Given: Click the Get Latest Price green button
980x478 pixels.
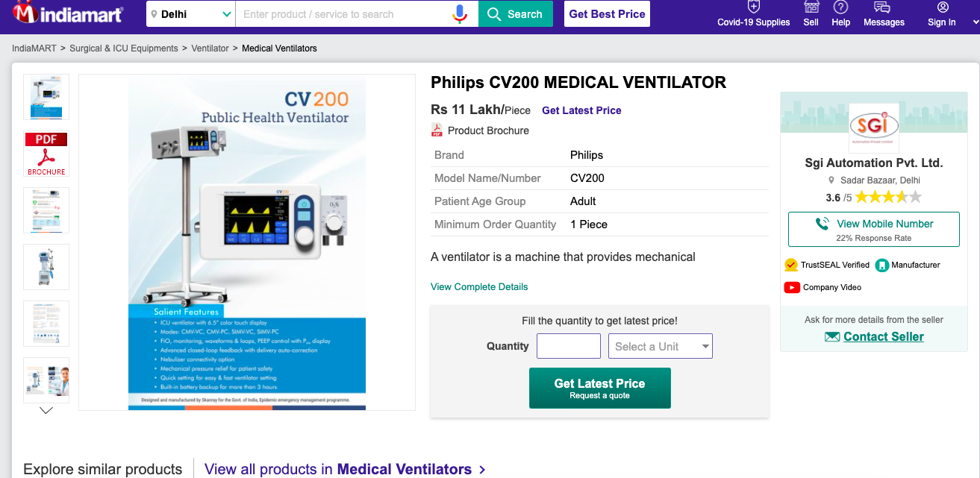Looking at the screenshot, I should [599, 388].
